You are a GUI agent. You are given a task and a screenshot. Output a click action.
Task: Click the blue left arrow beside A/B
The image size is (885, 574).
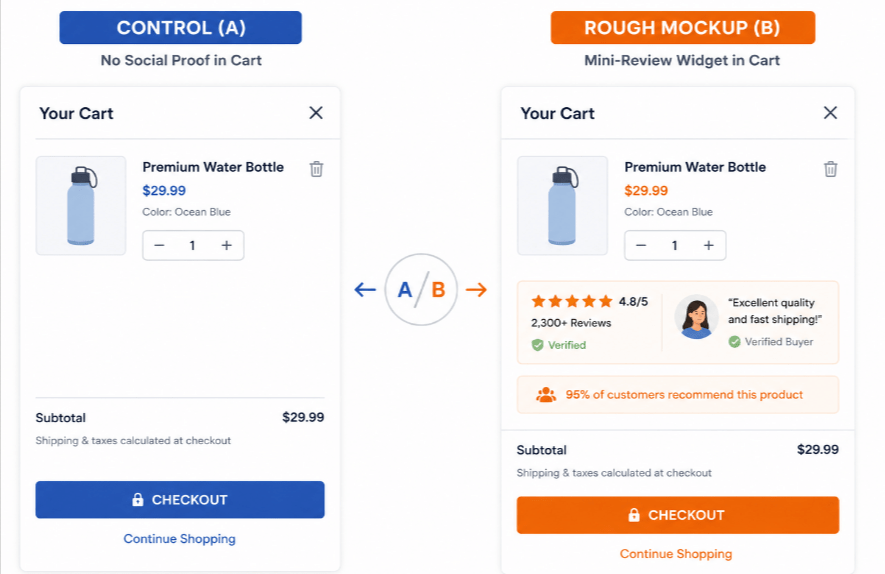[x=365, y=290]
